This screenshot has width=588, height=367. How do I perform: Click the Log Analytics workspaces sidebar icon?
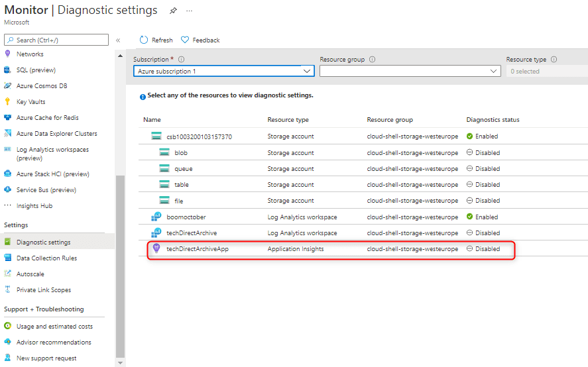pos(7,149)
